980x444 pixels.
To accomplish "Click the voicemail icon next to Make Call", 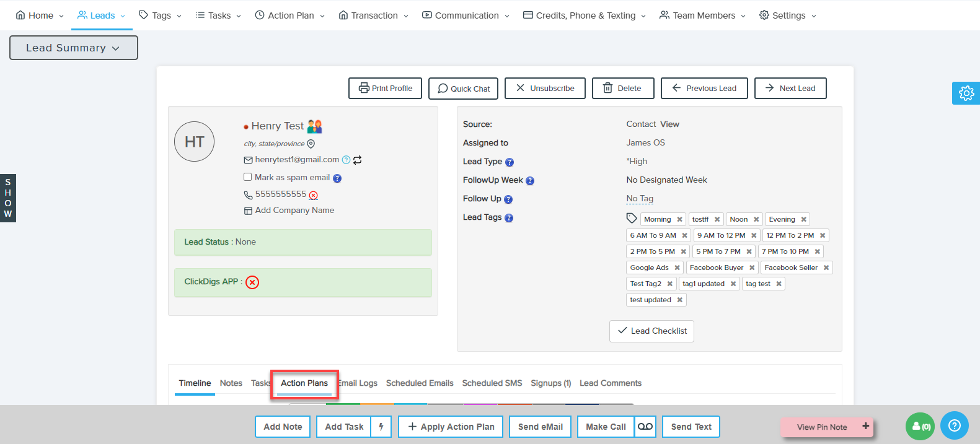I will click(x=645, y=427).
